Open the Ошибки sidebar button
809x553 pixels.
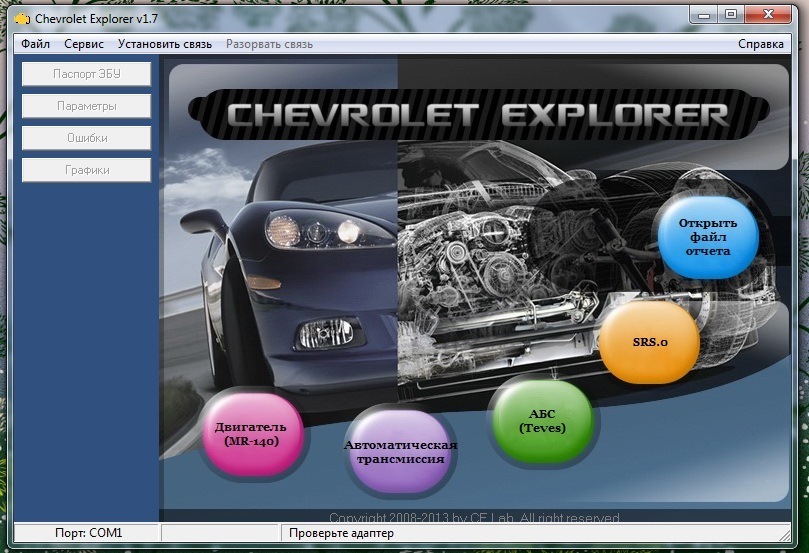pyautogui.click(x=86, y=138)
